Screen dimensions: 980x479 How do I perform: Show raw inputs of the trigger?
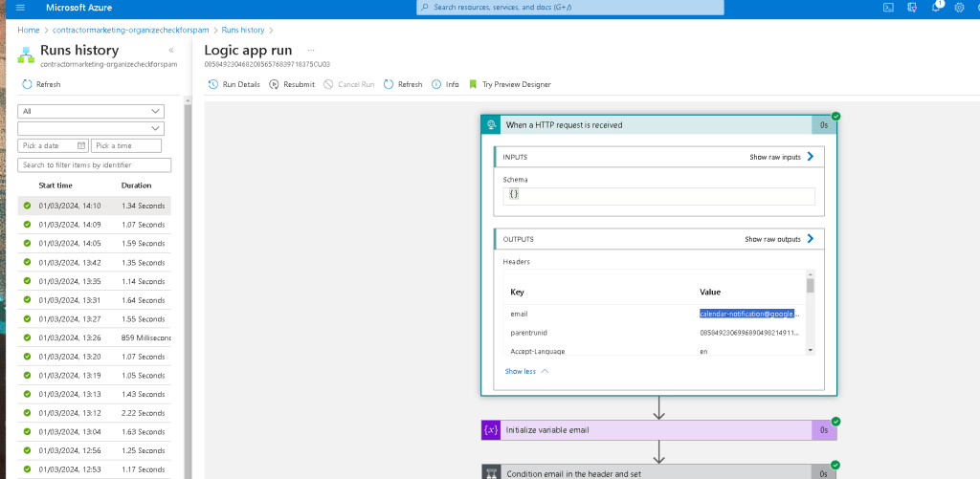point(782,157)
